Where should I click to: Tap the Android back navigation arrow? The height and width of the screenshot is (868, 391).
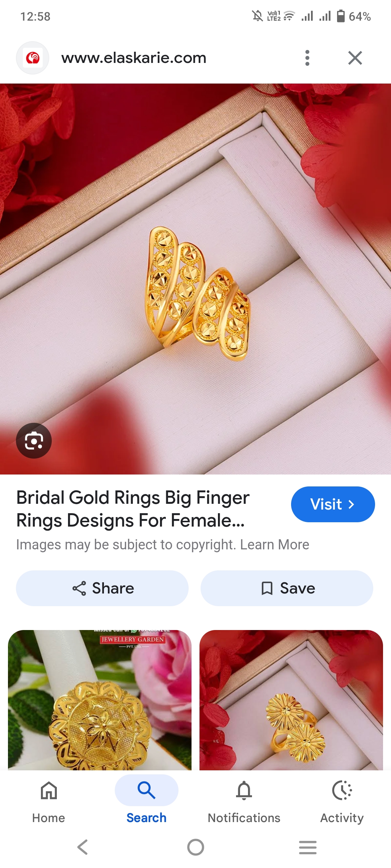tap(83, 847)
